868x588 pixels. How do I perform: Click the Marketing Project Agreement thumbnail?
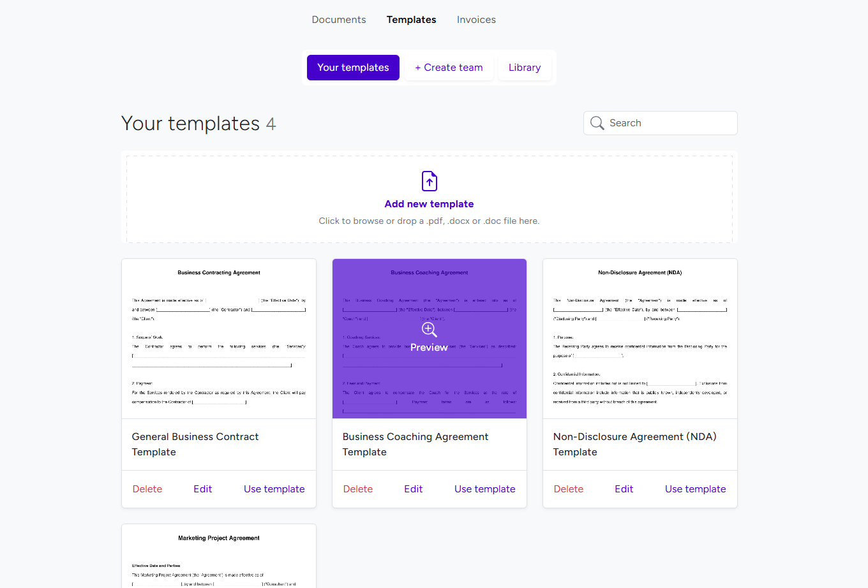tap(218, 558)
